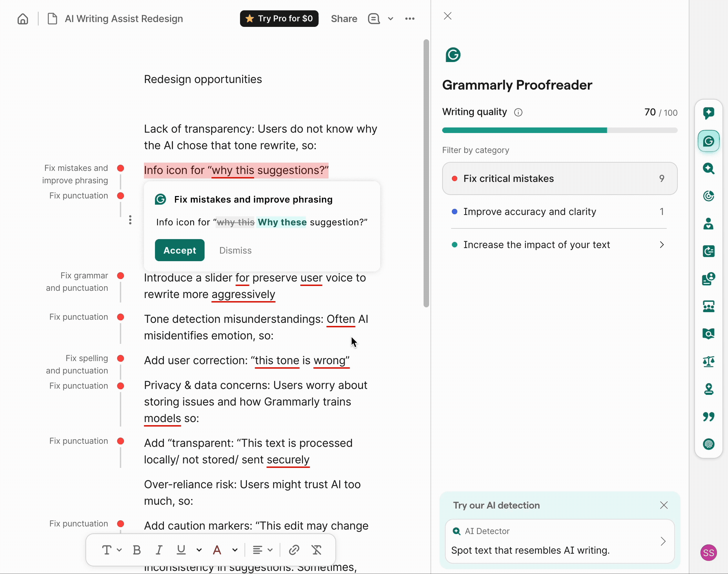Open the sparkle chat agent in sidebar
Viewport: 728px width, 574px height.
(708, 113)
